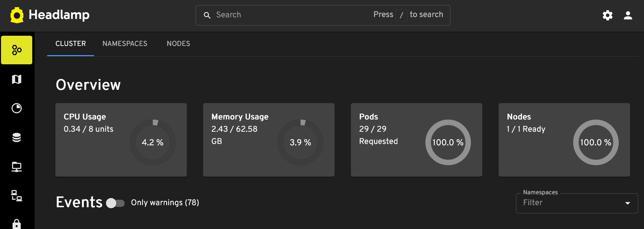
Task: Click the Headlamp logo
Action: tap(50, 15)
